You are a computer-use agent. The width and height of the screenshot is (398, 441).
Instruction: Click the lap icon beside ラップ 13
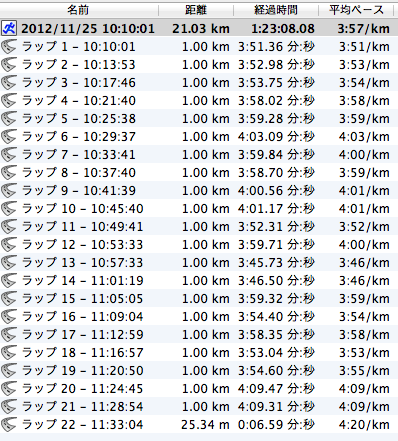pyautogui.click(x=9, y=263)
